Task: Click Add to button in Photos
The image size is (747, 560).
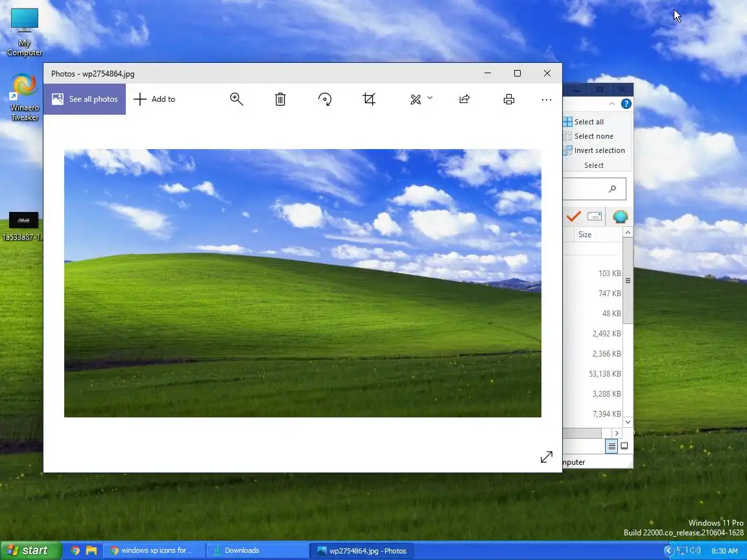Action: 154,99
